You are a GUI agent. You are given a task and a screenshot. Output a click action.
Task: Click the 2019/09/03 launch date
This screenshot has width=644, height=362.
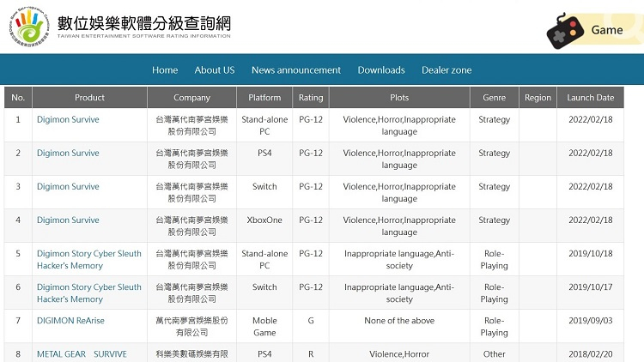(590, 321)
